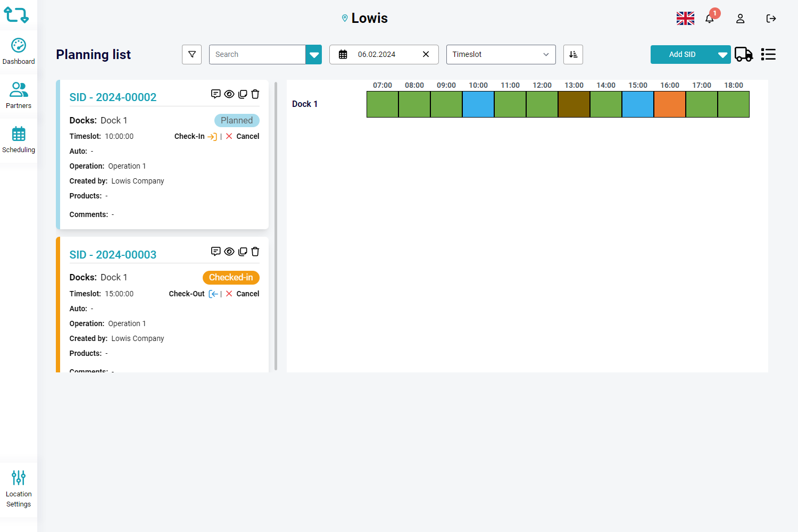798x532 pixels.
Task: Check-Out SID 2024-00003
Action: click(193, 294)
